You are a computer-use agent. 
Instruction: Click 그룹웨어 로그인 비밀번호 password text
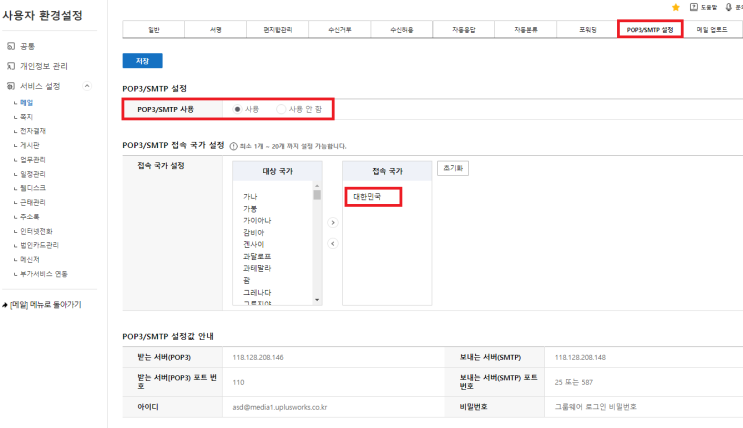(x=596, y=407)
